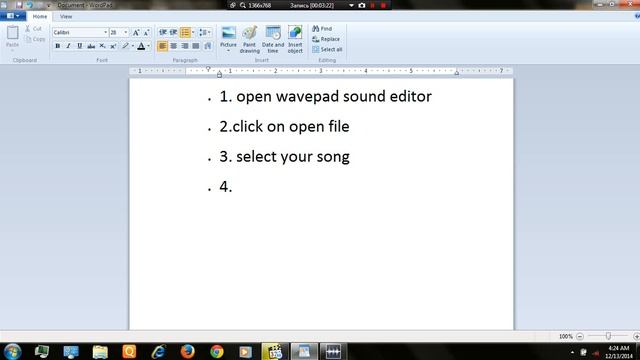The image size is (640, 360).
Task: Click the first line indent ruler marker
Action: pos(208,69)
